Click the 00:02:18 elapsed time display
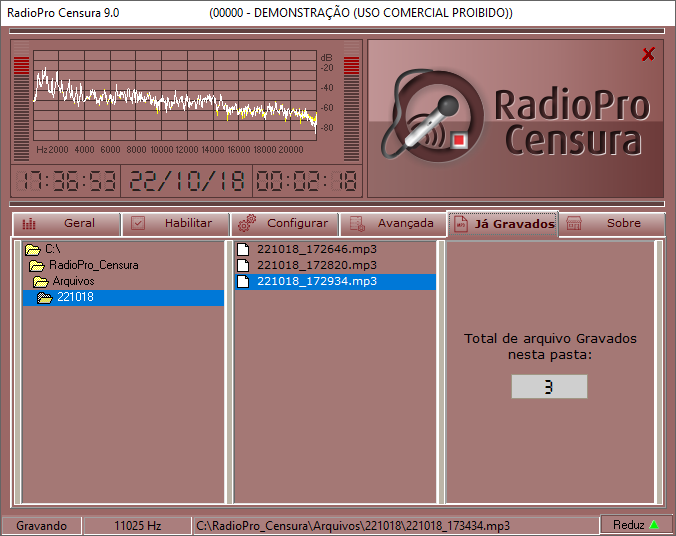 [x=307, y=181]
